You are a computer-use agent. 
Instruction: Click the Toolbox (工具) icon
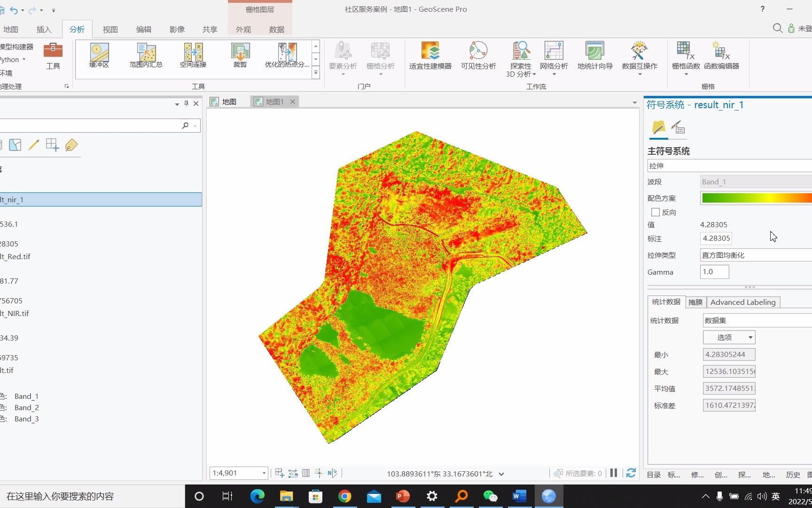point(53,56)
